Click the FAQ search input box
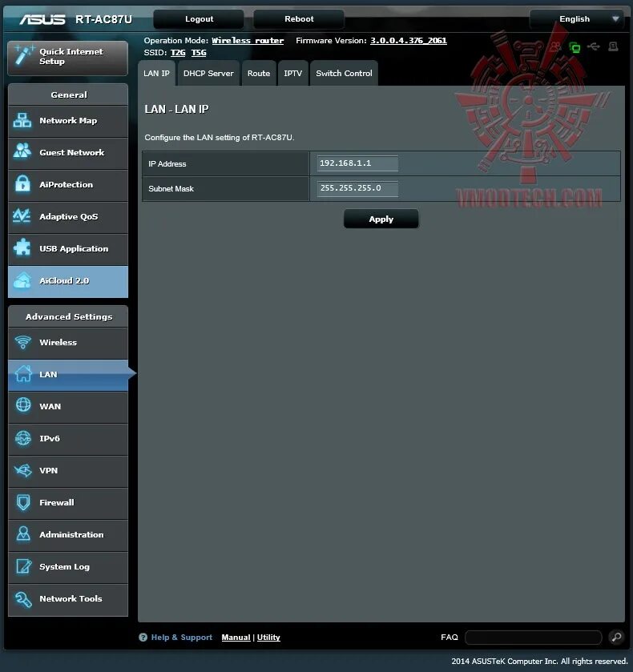This screenshot has width=633, height=672. [533, 638]
